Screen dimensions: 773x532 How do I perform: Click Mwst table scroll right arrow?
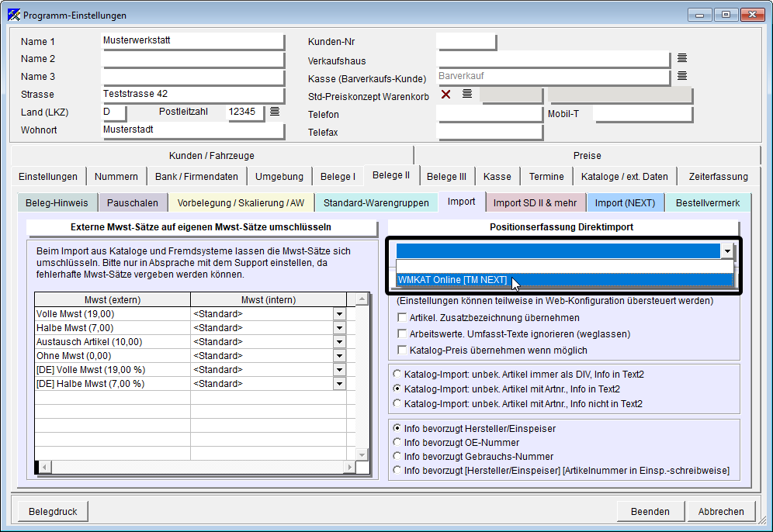[x=349, y=467]
